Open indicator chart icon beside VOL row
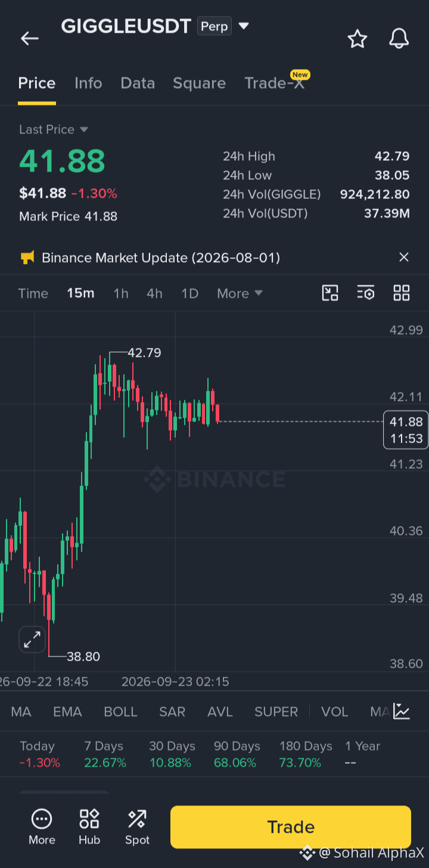 point(402,711)
